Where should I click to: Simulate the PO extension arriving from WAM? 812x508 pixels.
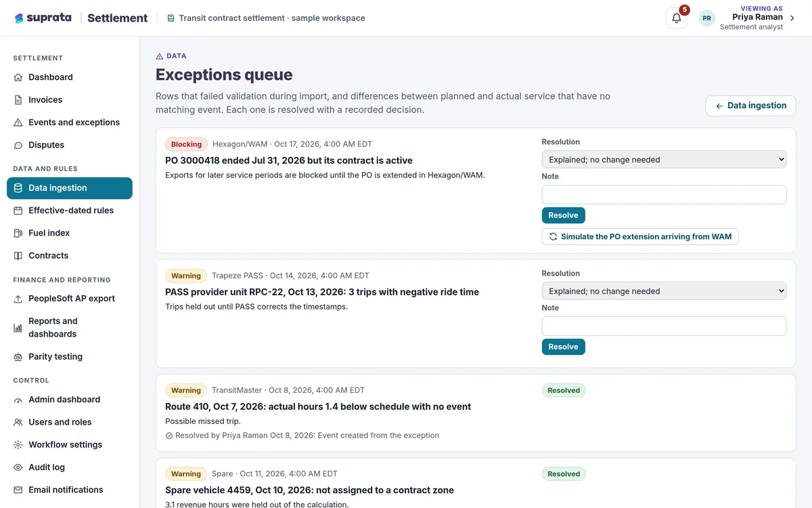(x=640, y=237)
